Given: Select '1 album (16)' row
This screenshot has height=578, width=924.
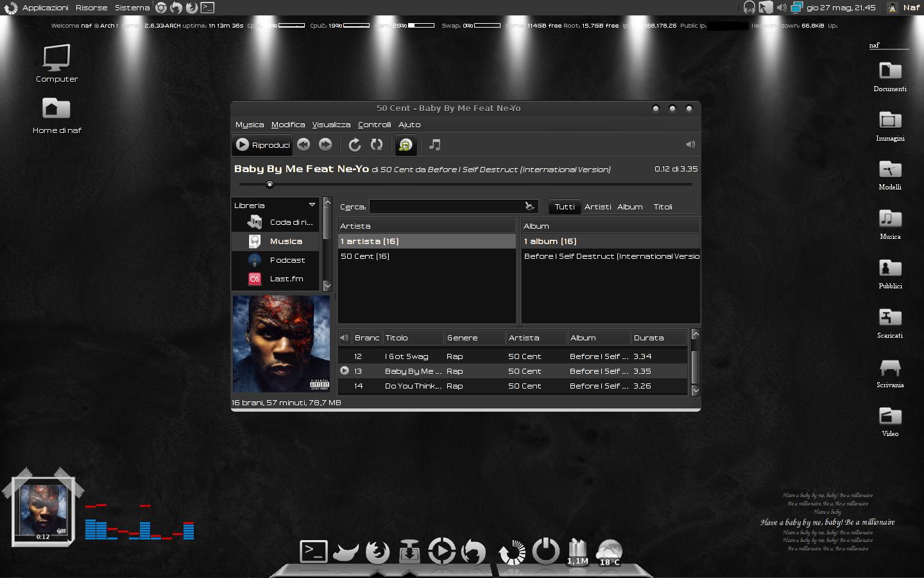Looking at the screenshot, I should (x=610, y=241).
